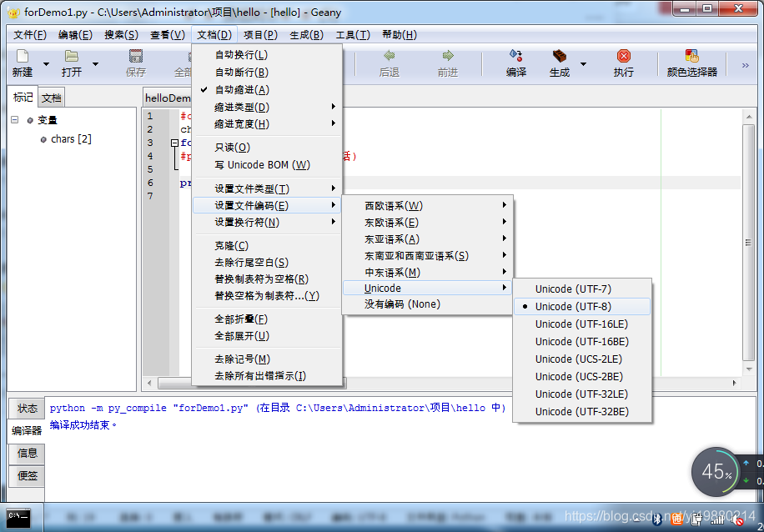Open the Tools (工具) menu
The image size is (764, 532).
353,35
